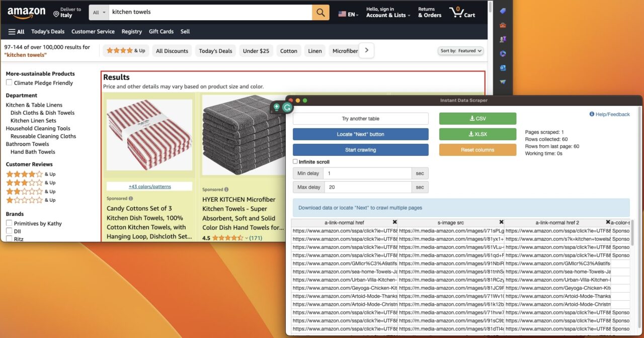The image size is (644, 338).
Task: Select All Discounts filter chip
Action: tap(172, 51)
